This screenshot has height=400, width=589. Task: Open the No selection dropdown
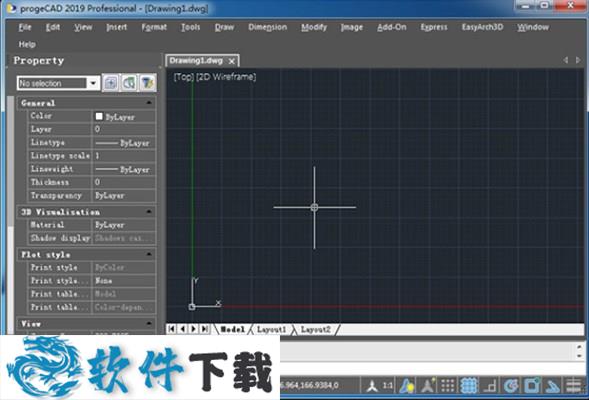pos(93,83)
